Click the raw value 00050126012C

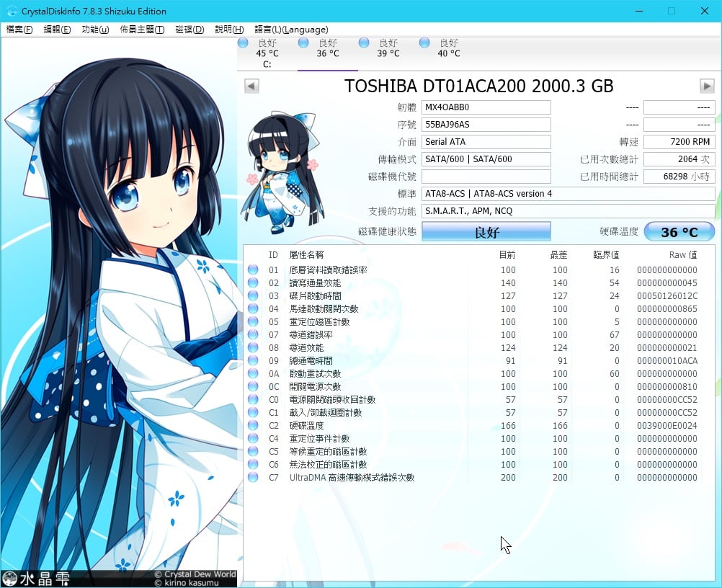point(667,296)
